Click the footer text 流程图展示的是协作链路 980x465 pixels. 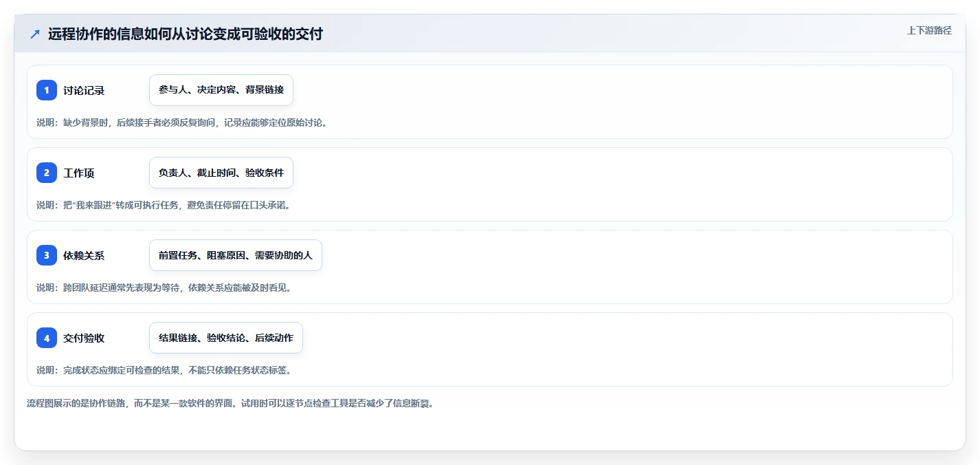[x=230, y=403]
